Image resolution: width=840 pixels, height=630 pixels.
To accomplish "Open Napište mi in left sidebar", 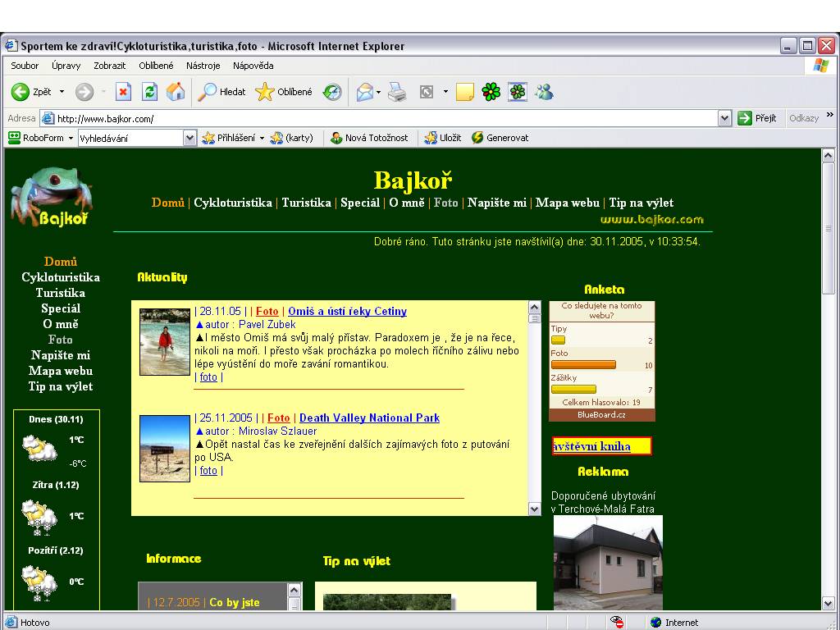I will (x=61, y=355).
